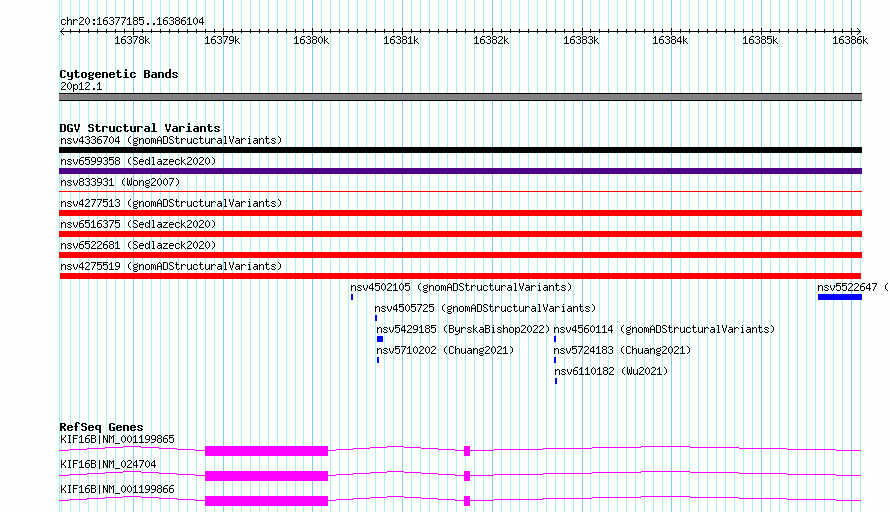Click the 16378k ruler label

coord(132,40)
